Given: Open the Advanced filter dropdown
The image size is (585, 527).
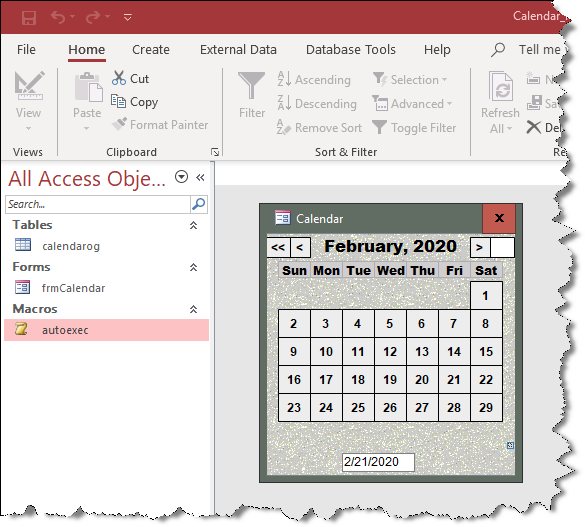Looking at the screenshot, I should pos(412,103).
